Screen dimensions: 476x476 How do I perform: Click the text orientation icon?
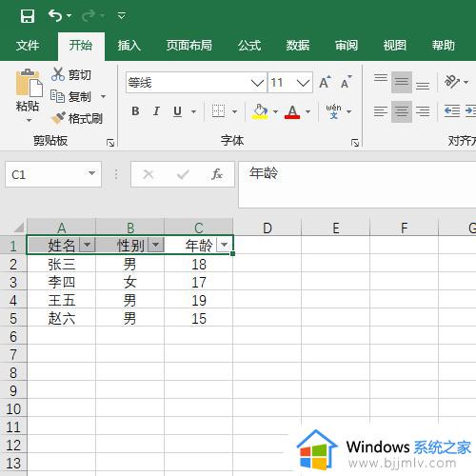(452, 82)
